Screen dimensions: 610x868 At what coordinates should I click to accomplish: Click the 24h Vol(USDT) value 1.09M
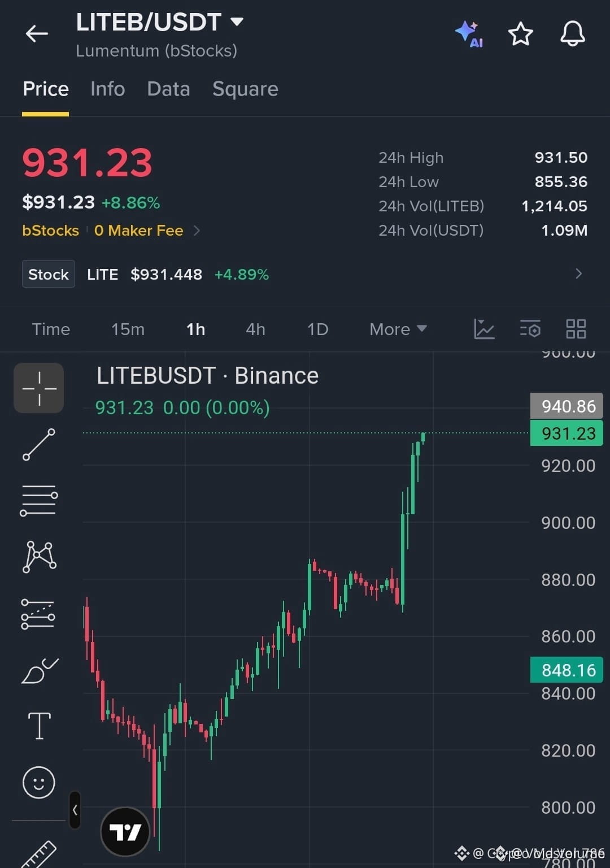(564, 231)
